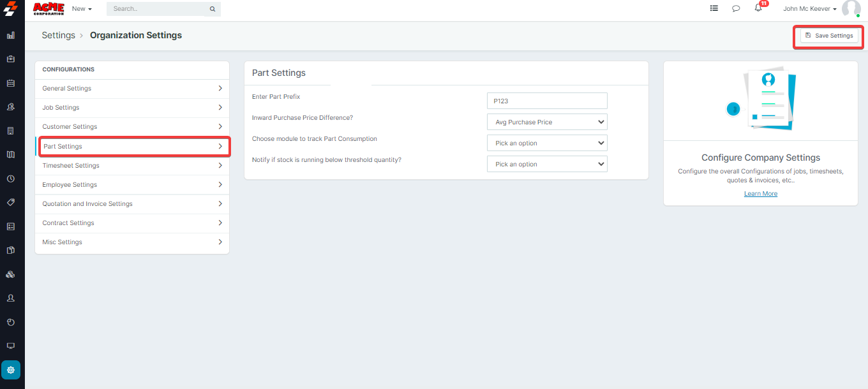Expand the stock threshold notification dropdown

pyautogui.click(x=547, y=164)
